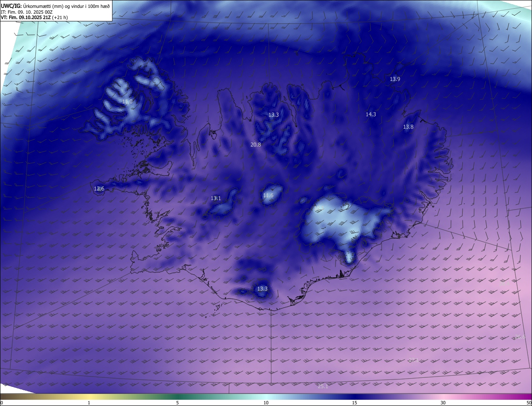Image resolution: width=532 pixels, height=406 pixels.
Task: Click the 5 tick on the color scale
Action: (177, 403)
